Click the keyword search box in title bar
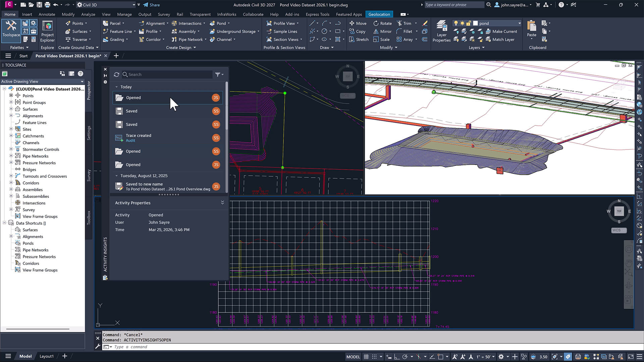 (x=454, y=5)
